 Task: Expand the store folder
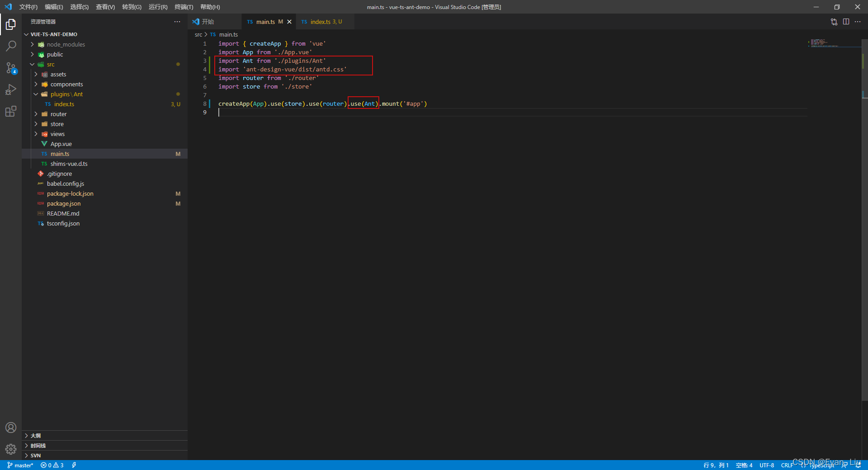(x=36, y=124)
